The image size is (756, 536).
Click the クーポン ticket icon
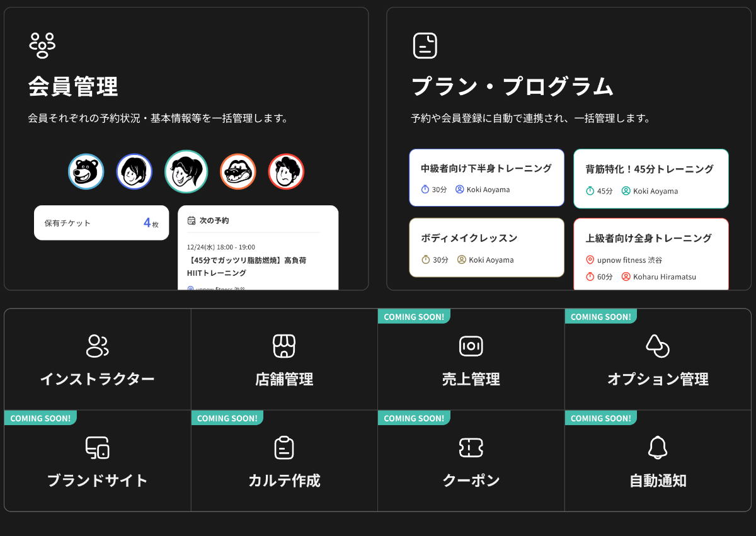click(471, 448)
